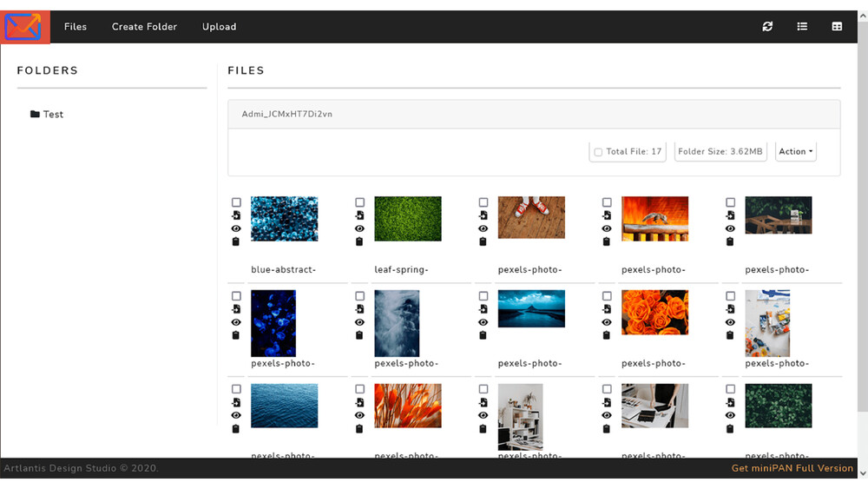This screenshot has width=868, height=489.
Task: Check the blue jellyfish photo checkbox
Action: click(236, 295)
